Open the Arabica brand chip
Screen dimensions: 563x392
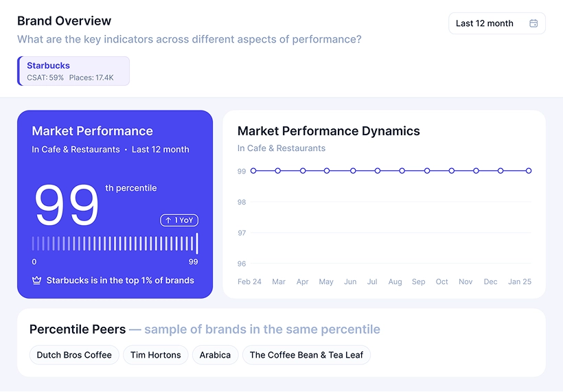tap(215, 355)
